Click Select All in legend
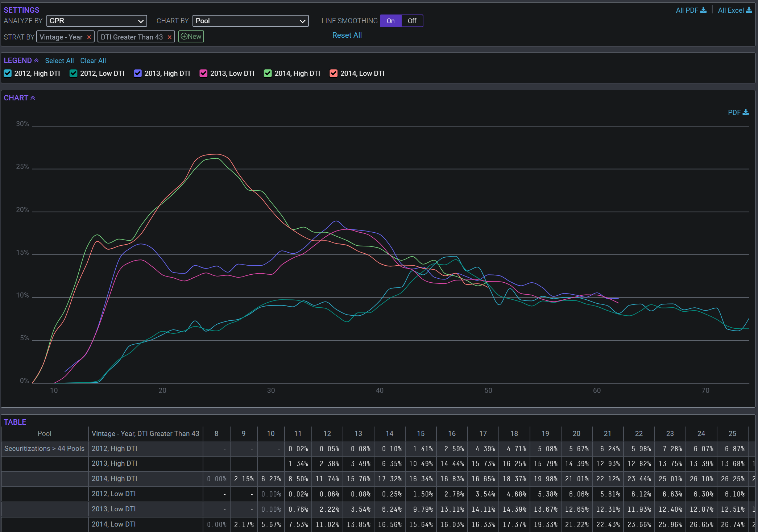 point(59,61)
